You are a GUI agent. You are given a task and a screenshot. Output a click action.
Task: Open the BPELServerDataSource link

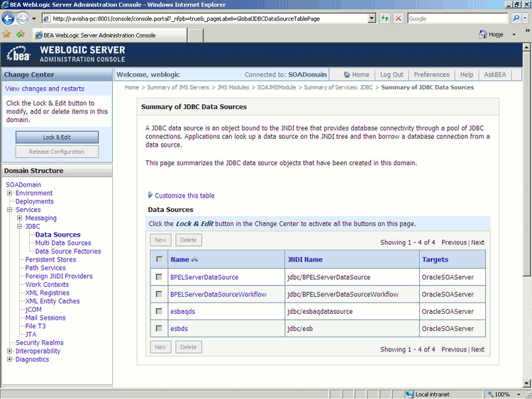tap(204, 277)
